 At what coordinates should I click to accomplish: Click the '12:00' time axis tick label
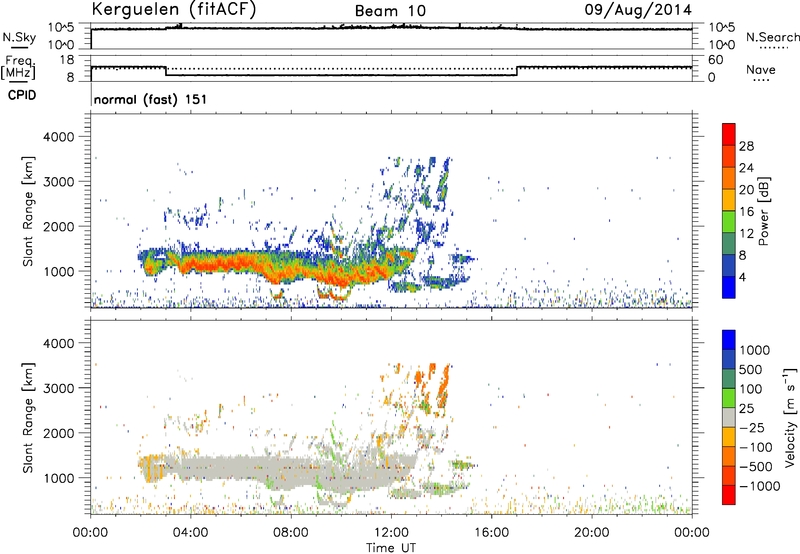click(391, 533)
